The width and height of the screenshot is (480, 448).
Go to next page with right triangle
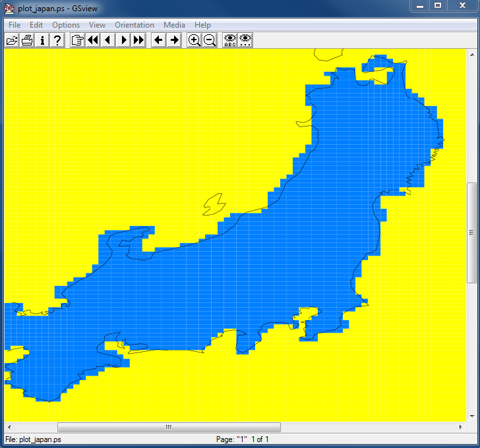point(123,40)
